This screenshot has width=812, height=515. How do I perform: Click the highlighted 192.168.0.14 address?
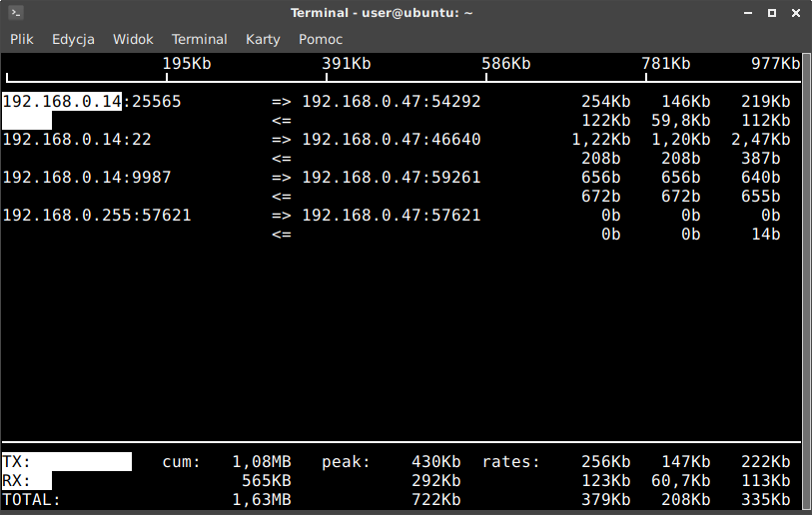[x=62, y=102]
